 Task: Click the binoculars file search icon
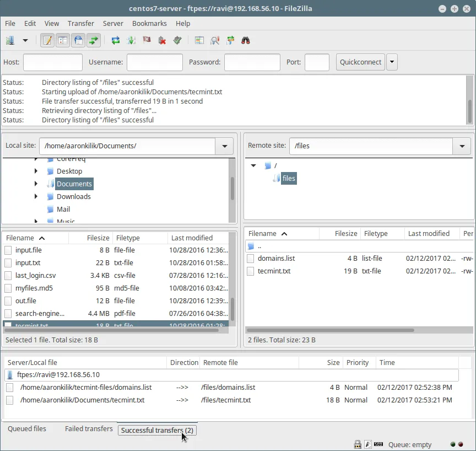pos(246,40)
